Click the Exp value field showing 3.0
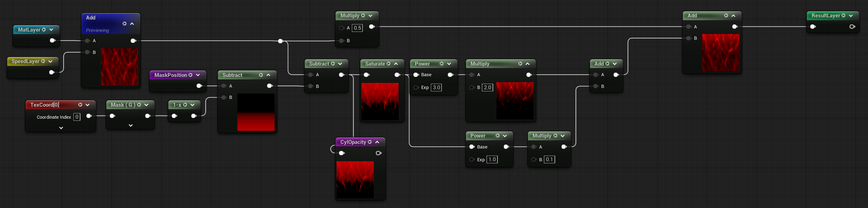This screenshot has height=208, width=868. [436, 88]
